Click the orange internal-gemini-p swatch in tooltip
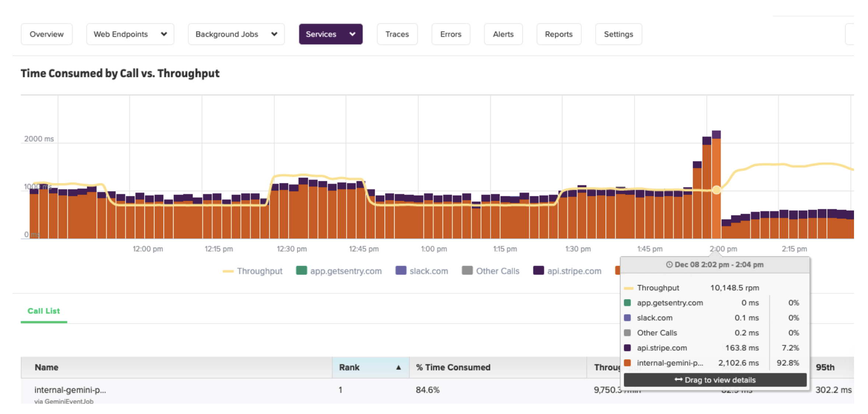Screen dimensions: 868x414 (x=628, y=363)
